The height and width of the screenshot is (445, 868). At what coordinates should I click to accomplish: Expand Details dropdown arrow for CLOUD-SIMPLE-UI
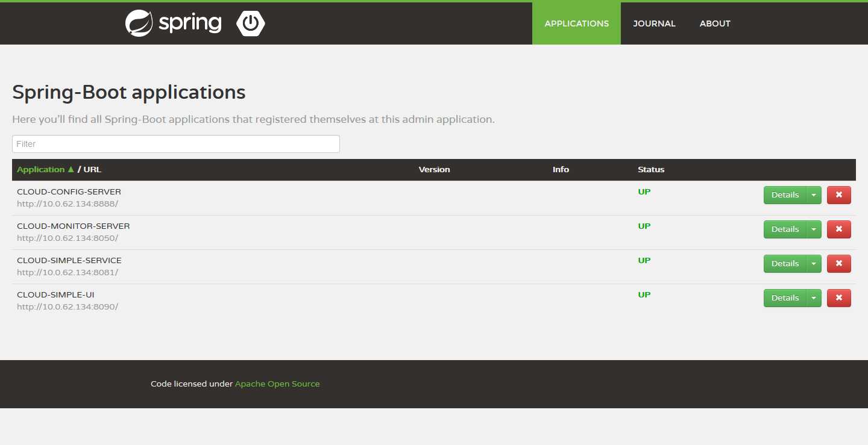click(x=814, y=298)
